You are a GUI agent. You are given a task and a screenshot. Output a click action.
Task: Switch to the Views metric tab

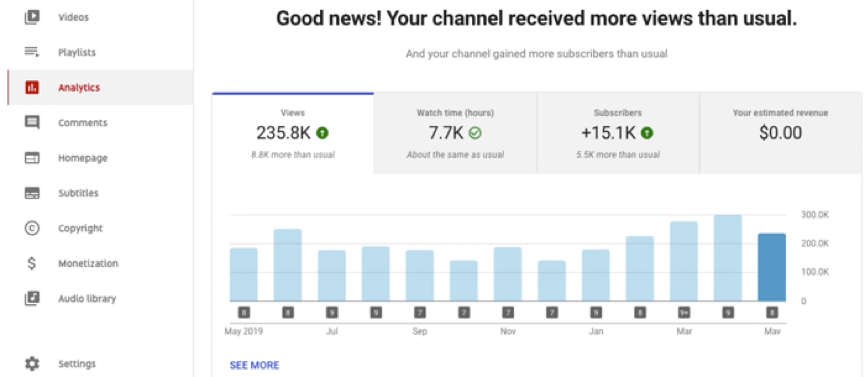click(x=292, y=133)
